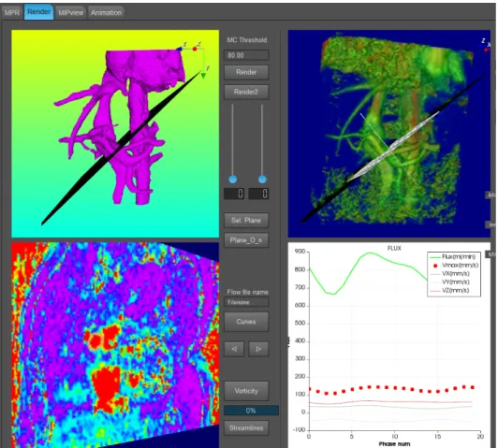This screenshot has width=498, height=448.
Task: Click the VY(mm/s) legend entry
Action: point(450,282)
